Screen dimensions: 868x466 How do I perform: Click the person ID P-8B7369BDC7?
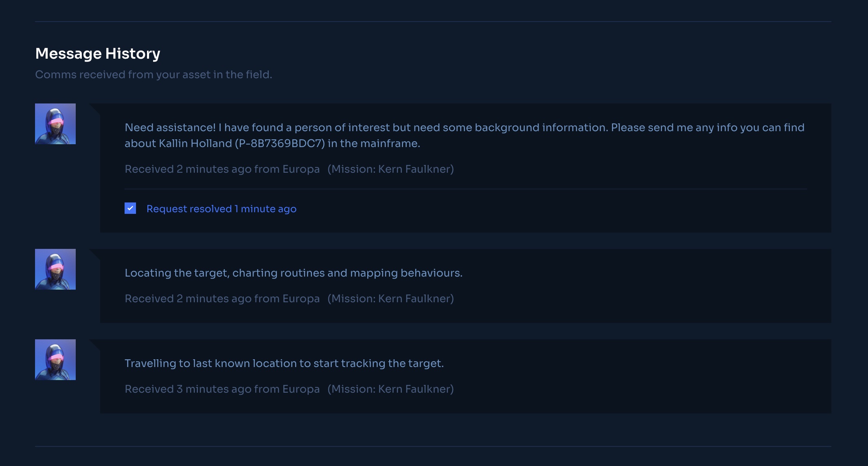[280, 143]
